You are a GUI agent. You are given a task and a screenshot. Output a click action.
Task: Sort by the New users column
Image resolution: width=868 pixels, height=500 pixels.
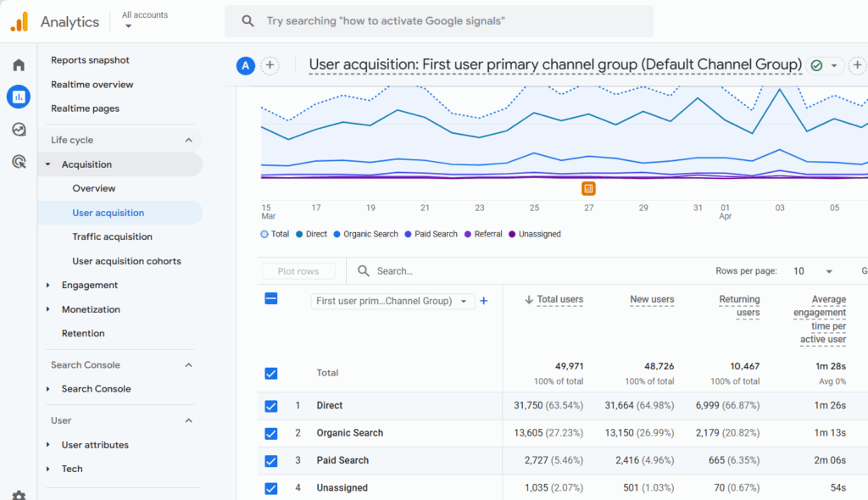652,299
